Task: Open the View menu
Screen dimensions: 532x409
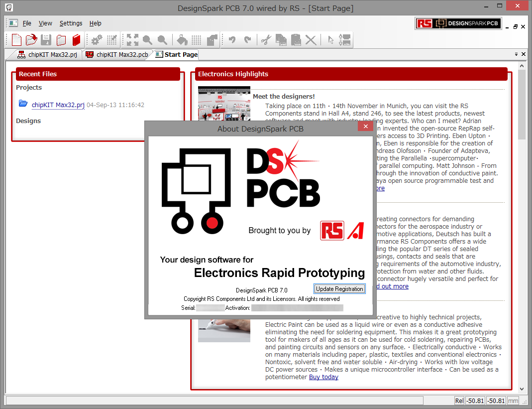Action: point(45,23)
